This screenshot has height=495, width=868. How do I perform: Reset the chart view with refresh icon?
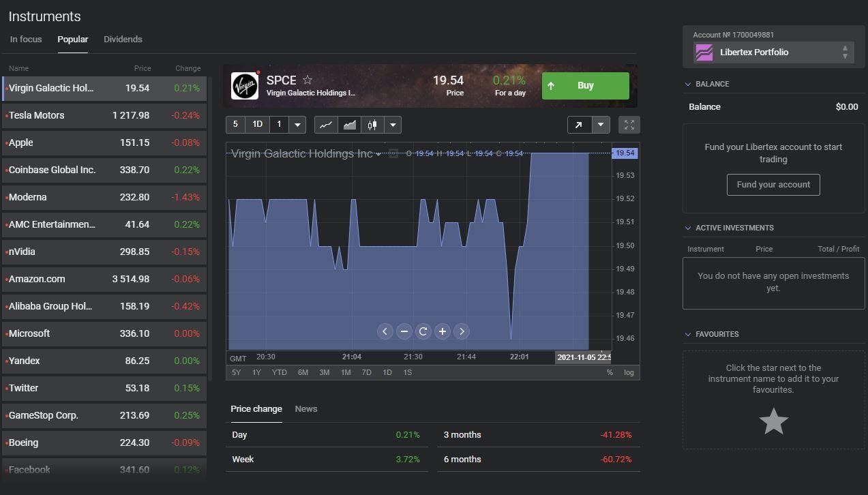423,331
